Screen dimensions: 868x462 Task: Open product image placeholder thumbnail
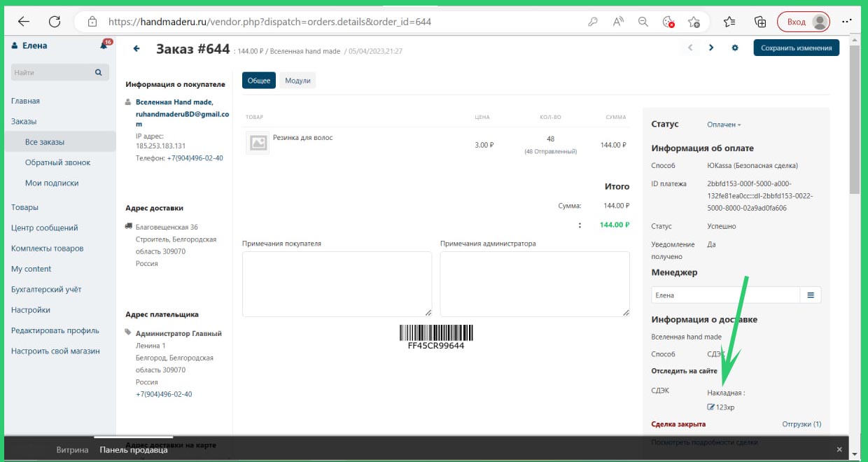[258, 142]
